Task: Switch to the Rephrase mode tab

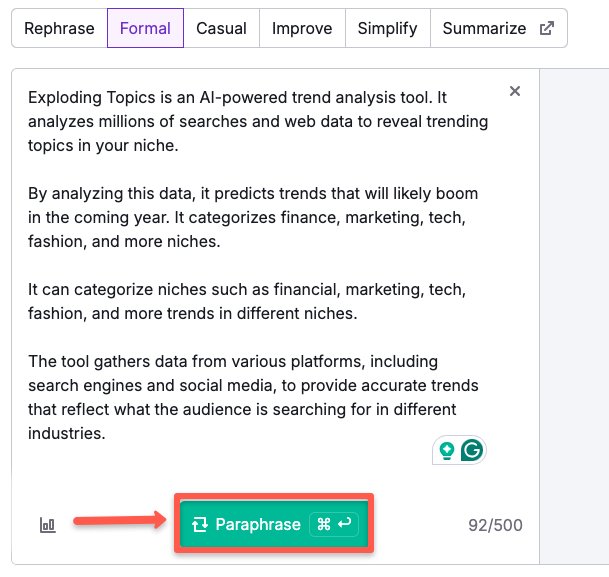Action: click(x=59, y=28)
